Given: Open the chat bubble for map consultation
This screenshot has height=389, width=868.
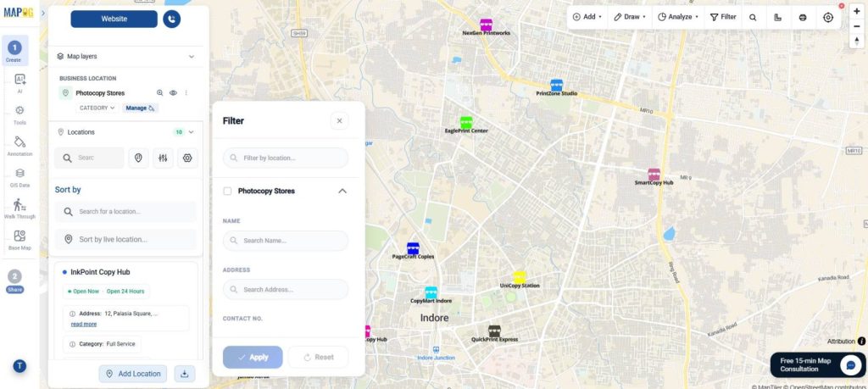Looking at the screenshot, I should tap(849, 365).
